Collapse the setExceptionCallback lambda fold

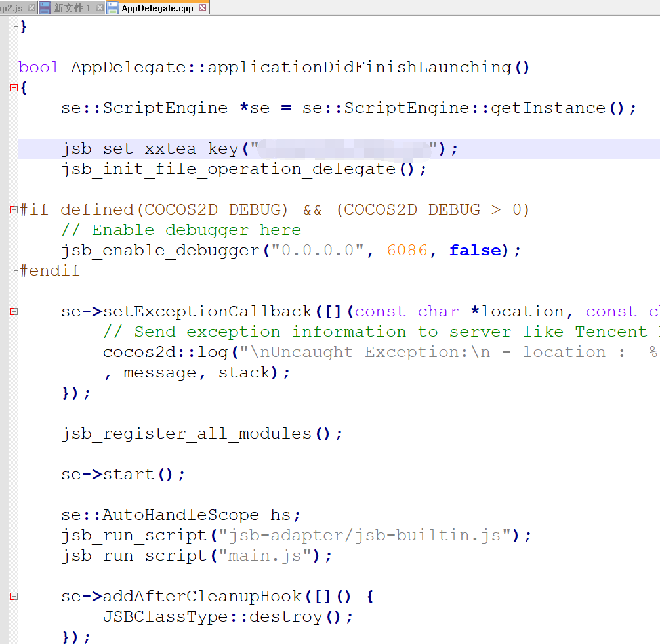[x=14, y=311]
